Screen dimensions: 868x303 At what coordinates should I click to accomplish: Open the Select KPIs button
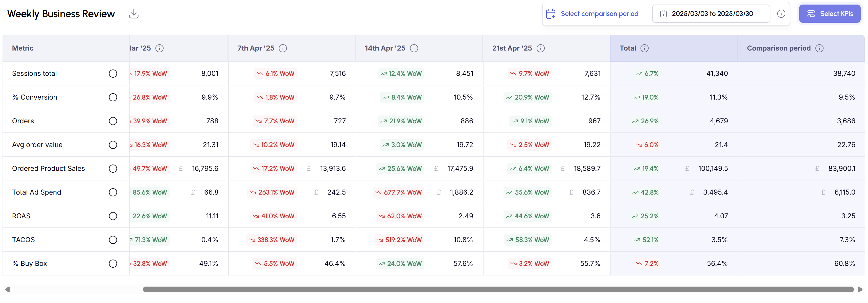point(829,14)
